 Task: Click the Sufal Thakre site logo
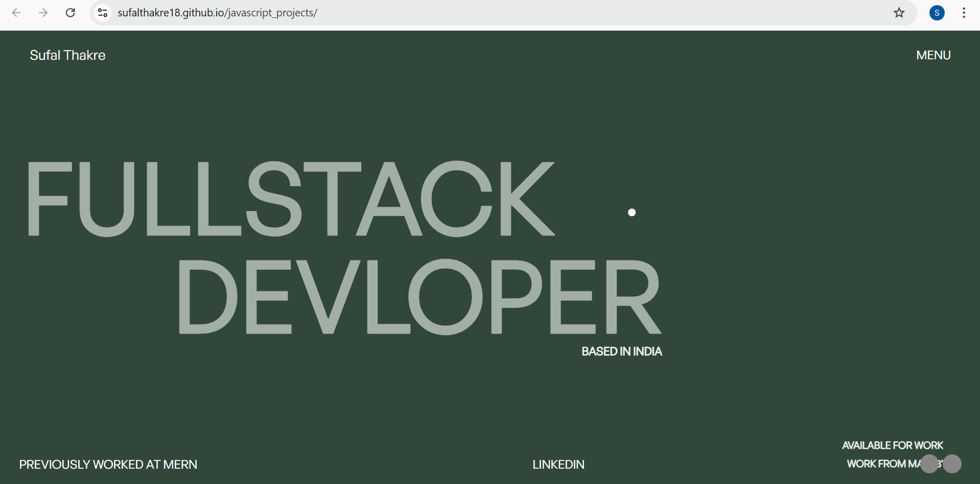tap(67, 55)
